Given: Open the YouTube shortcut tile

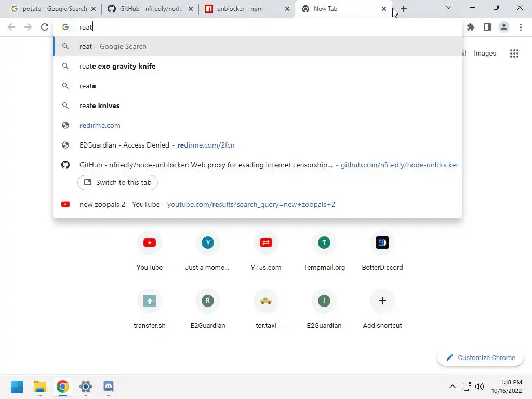Looking at the screenshot, I should click(149, 251).
